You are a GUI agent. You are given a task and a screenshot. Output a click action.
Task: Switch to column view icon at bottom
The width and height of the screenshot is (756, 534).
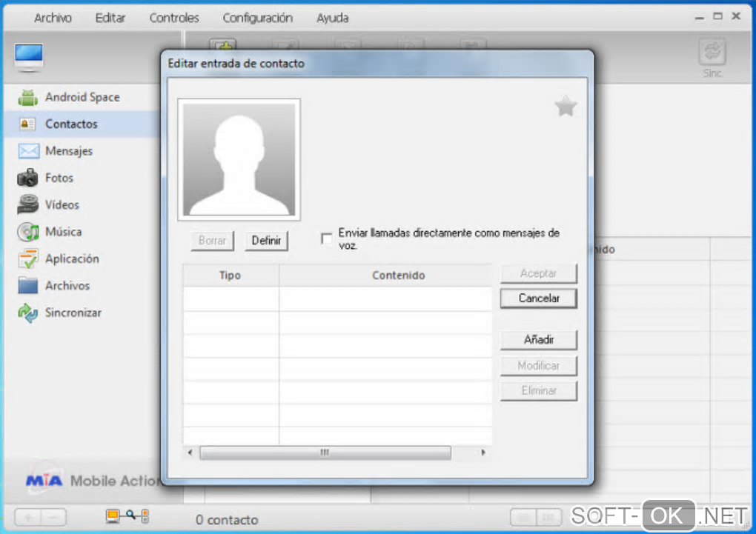548,518
